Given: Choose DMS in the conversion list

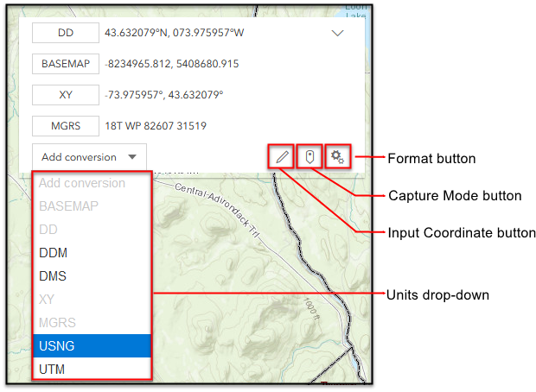Looking at the screenshot, I should [x=93, y=276].
